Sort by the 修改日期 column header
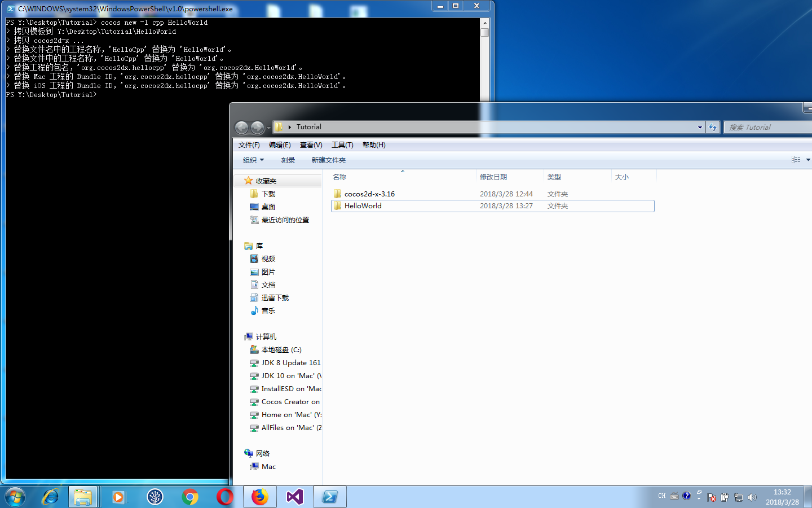Image resolution: width=812 pixels, height=508 pixels. (510, 177)
